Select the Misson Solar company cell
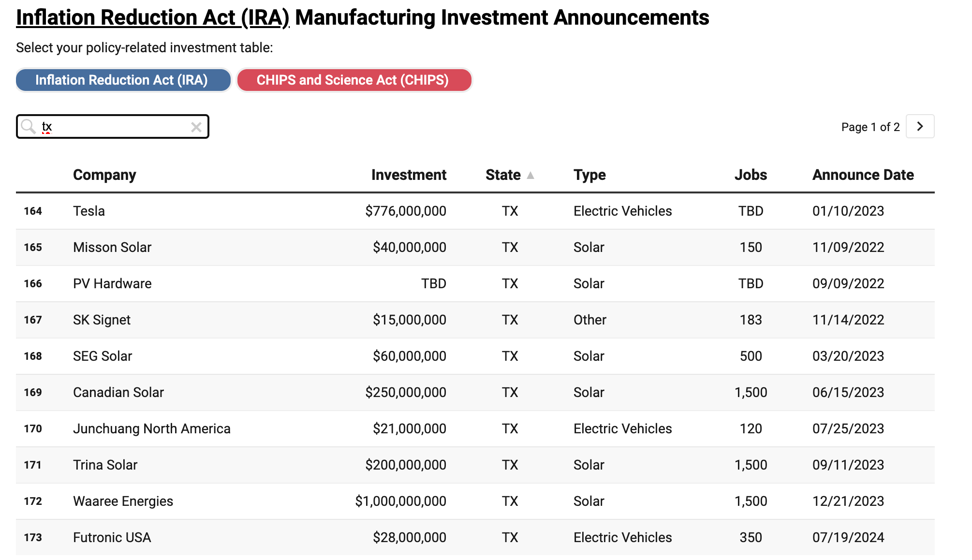The height and width of the screenshot is (560, 972). point(112,247)
